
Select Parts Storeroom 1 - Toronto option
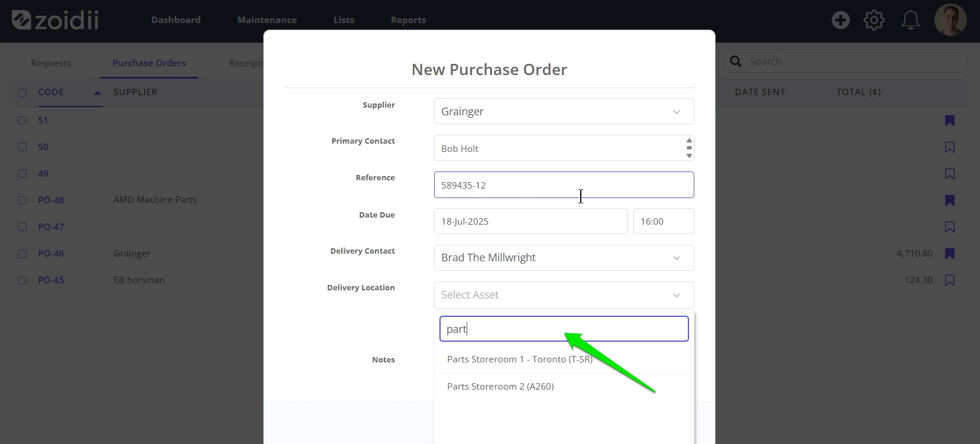564,359
